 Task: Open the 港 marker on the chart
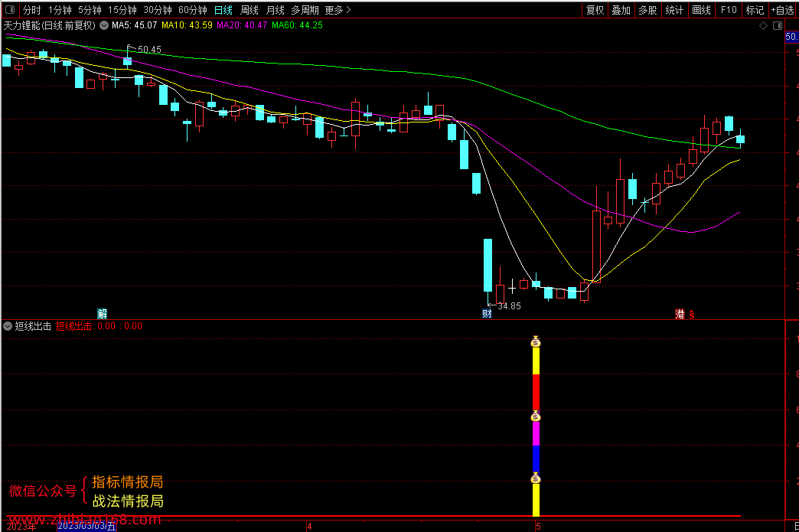[680, 314]
